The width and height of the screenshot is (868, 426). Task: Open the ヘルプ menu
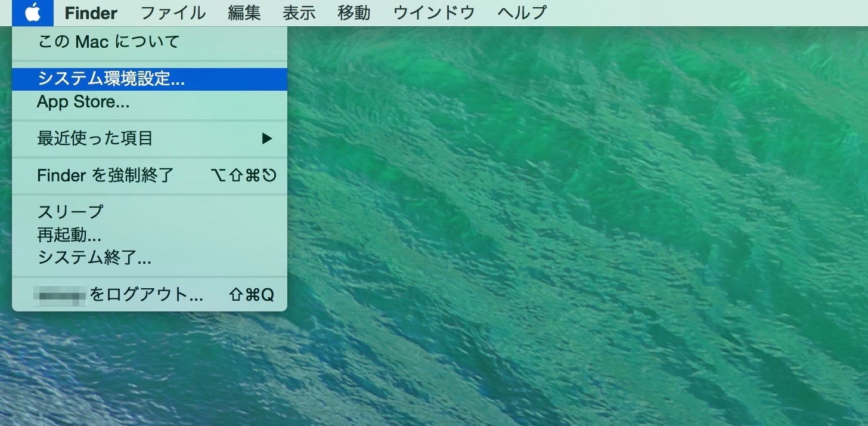click(522, 13)
